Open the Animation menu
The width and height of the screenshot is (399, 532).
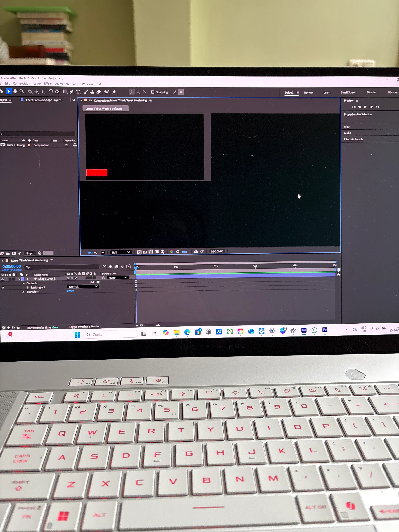click(x=62, y=84)
